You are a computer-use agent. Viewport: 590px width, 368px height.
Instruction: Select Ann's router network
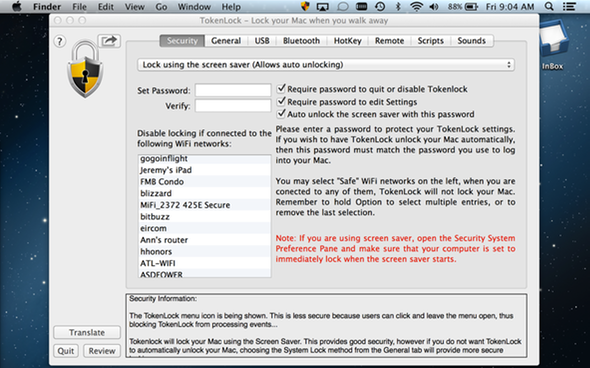coord(204,240)
